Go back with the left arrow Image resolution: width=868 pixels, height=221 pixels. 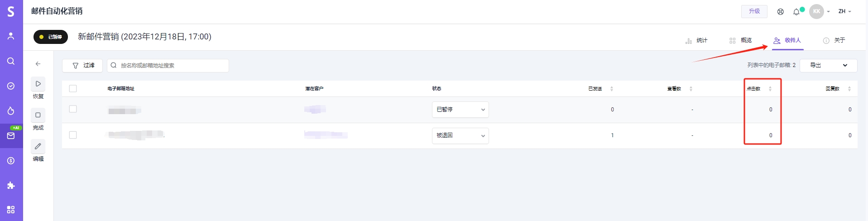click(x=38, y=64)
